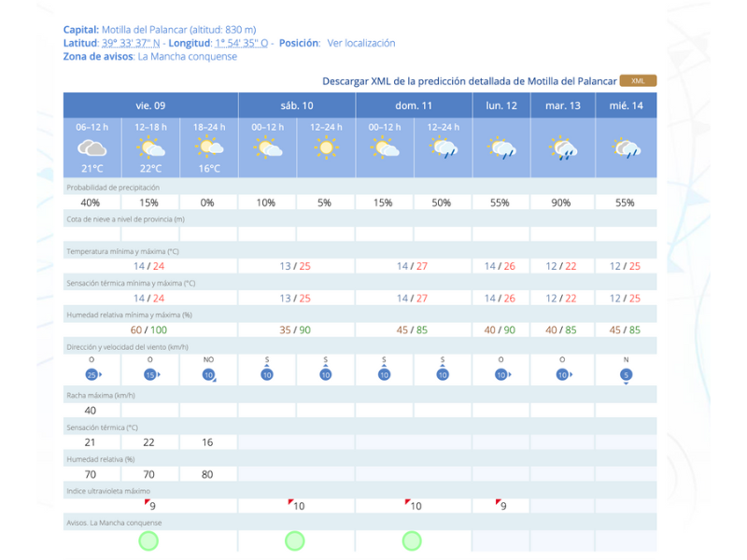Click the green warning circle for Friday
747x560 pixels.
click(149, 540)
